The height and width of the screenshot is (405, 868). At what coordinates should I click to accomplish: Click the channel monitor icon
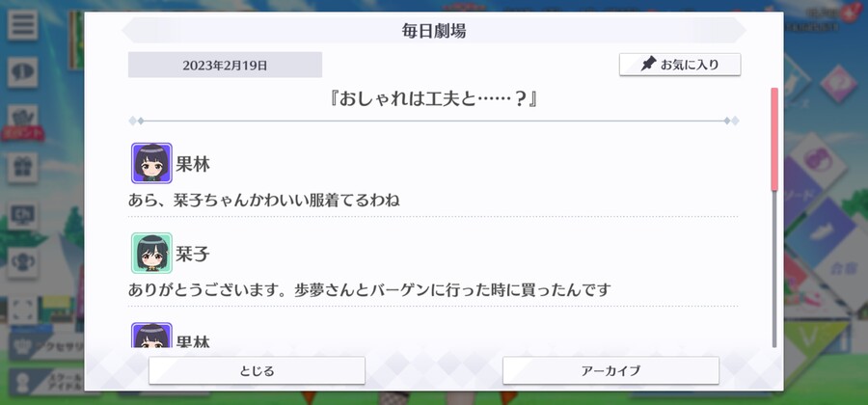pyautogui.click(x=23, y=215)
